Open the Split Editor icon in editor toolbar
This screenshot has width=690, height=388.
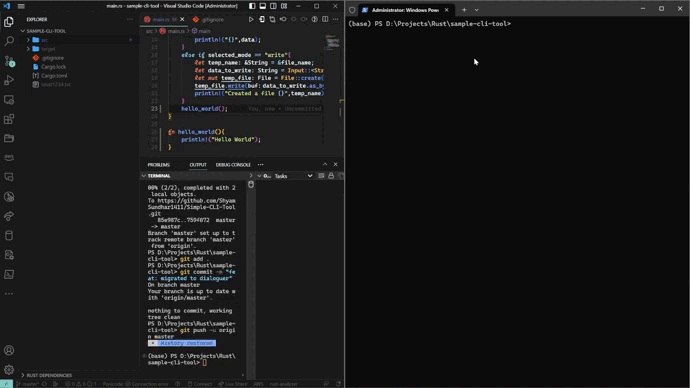[325, 19]
